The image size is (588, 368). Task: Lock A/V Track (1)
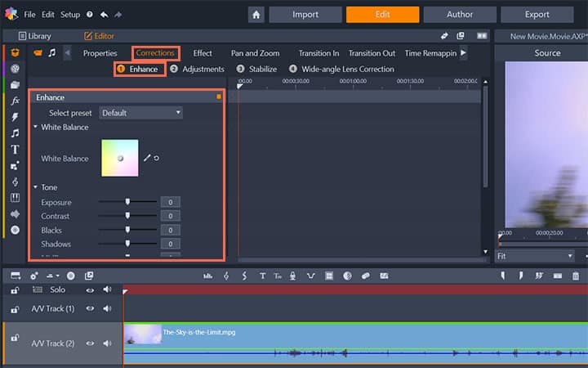click(15, 309)
